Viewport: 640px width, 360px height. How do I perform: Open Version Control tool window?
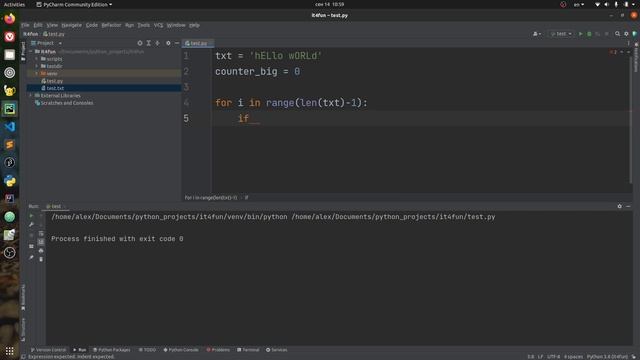[x=48, y=350]
